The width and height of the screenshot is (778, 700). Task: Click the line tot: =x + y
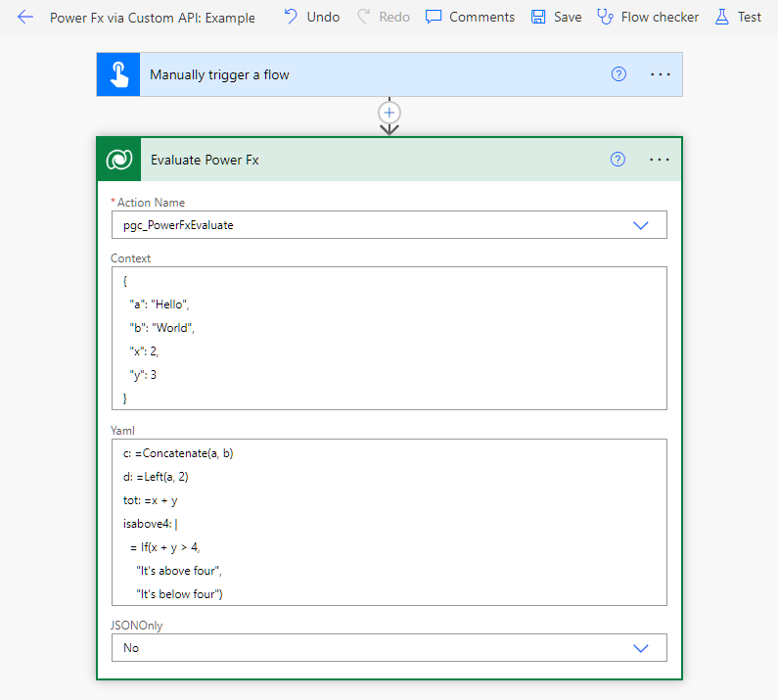151,500
